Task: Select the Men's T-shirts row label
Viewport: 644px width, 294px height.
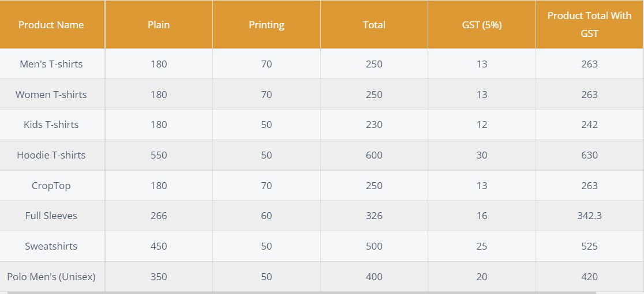Action: [51, 64]
